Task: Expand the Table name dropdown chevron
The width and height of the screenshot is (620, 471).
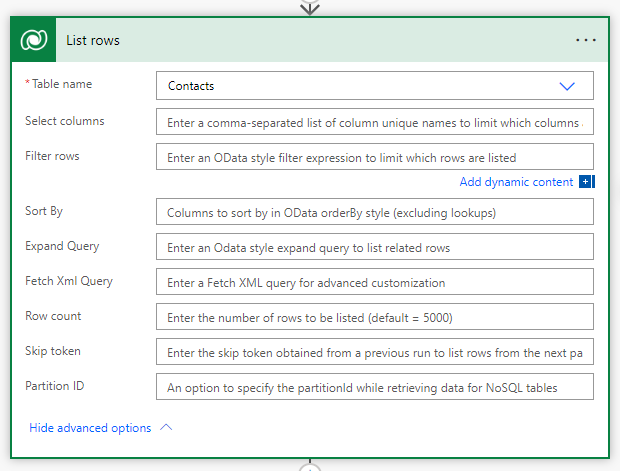Action: pos(567,86)
